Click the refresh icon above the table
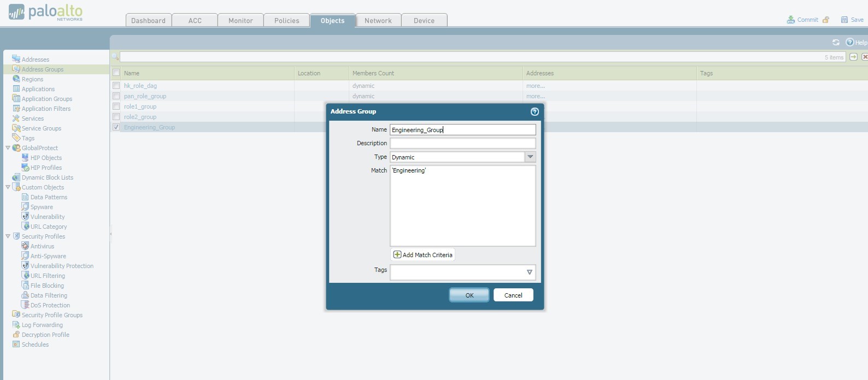868x380 pixels. coord(836,42)
